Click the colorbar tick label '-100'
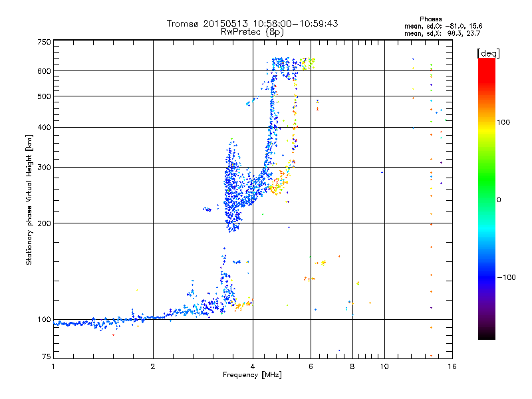 point(506,277)
